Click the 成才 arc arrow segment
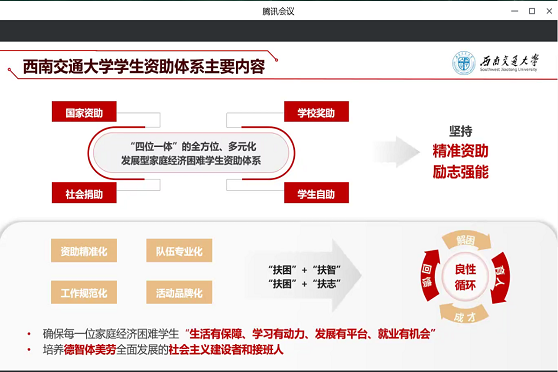The width and height of the screenshot is (558, 372). 464,314
